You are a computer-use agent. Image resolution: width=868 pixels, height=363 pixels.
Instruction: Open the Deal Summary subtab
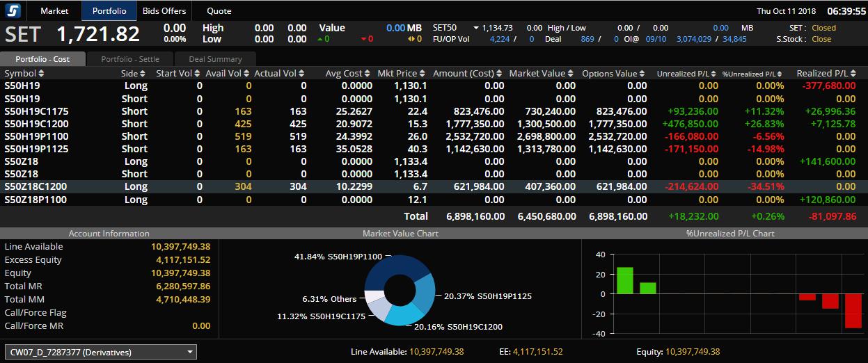(215, 59)
